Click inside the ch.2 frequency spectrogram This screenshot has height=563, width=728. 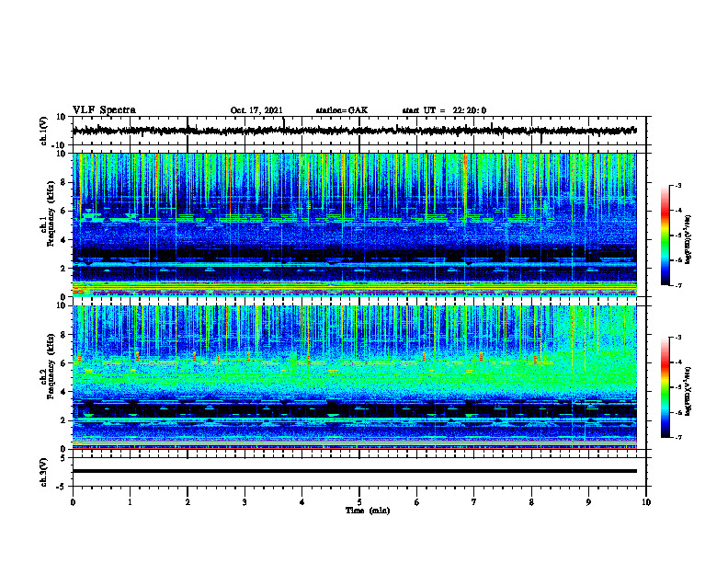[x=354, y=377]
